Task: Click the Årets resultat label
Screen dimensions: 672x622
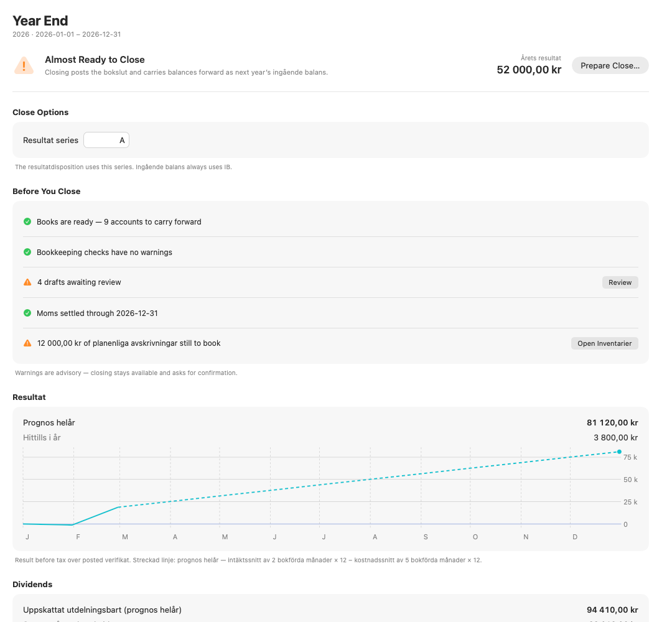Action: [x=541, y=58]
